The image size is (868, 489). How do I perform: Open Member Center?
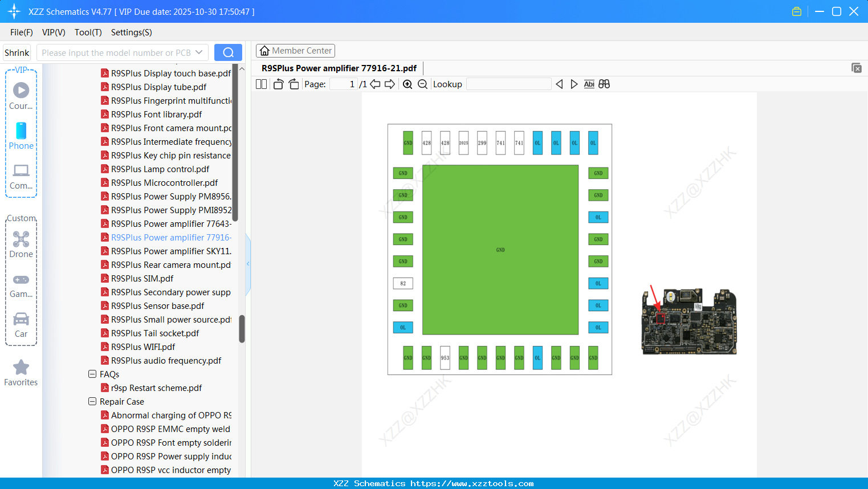click(x=295, y=51)
